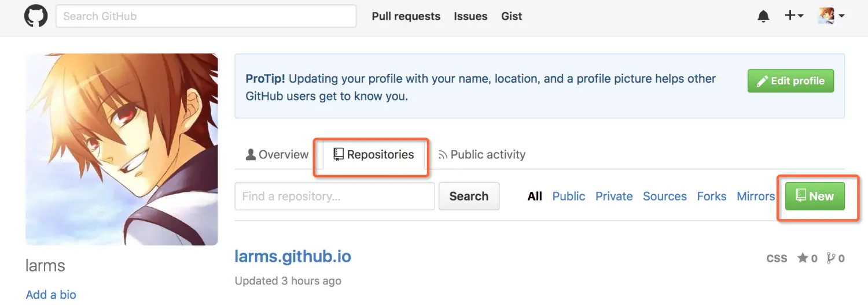Open Gist from the header

coord(512,16)
